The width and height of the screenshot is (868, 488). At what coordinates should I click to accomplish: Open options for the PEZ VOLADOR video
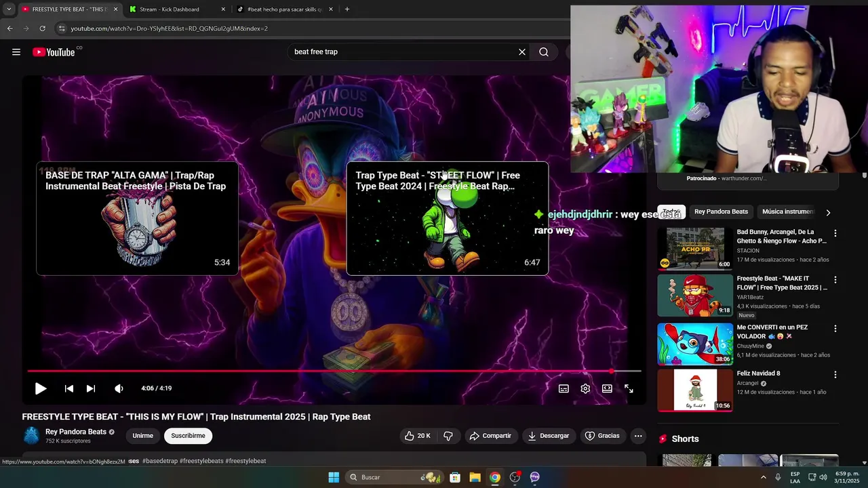pyautogui.click(x=835, y=329)
